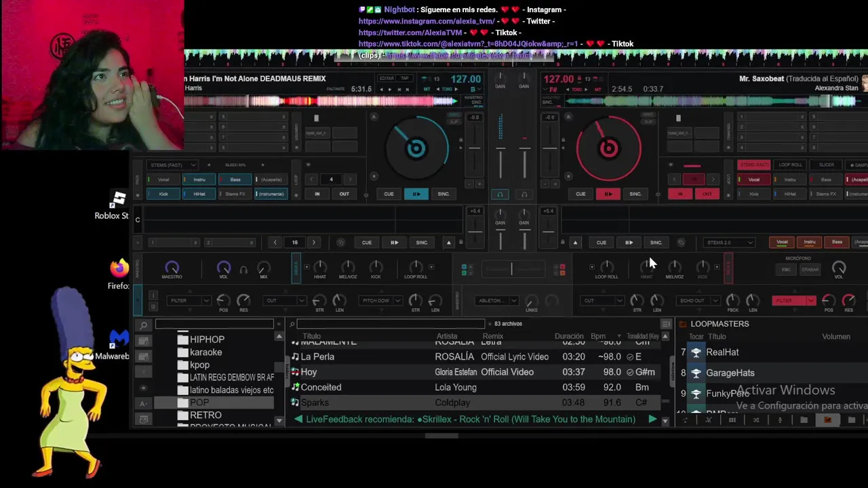Click the left deck pitch fader

(x=475, y=148)
